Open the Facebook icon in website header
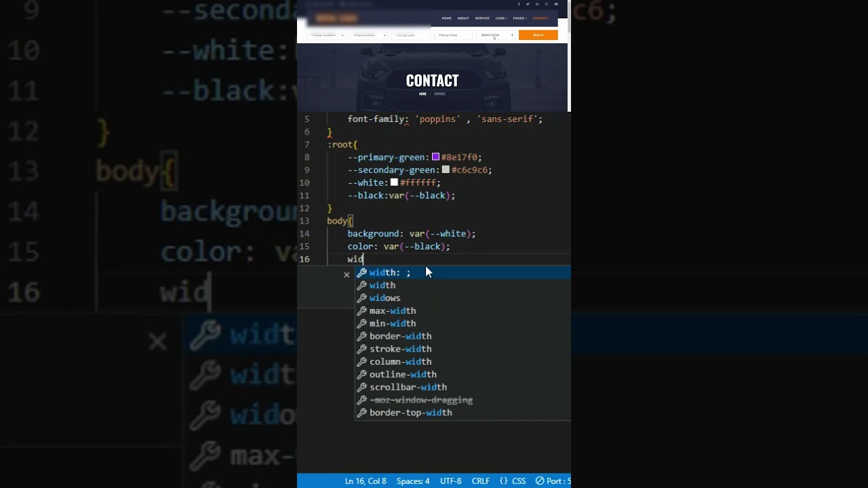Image resolution: width=868 pixels, height=488 pixels. [519, 4]
